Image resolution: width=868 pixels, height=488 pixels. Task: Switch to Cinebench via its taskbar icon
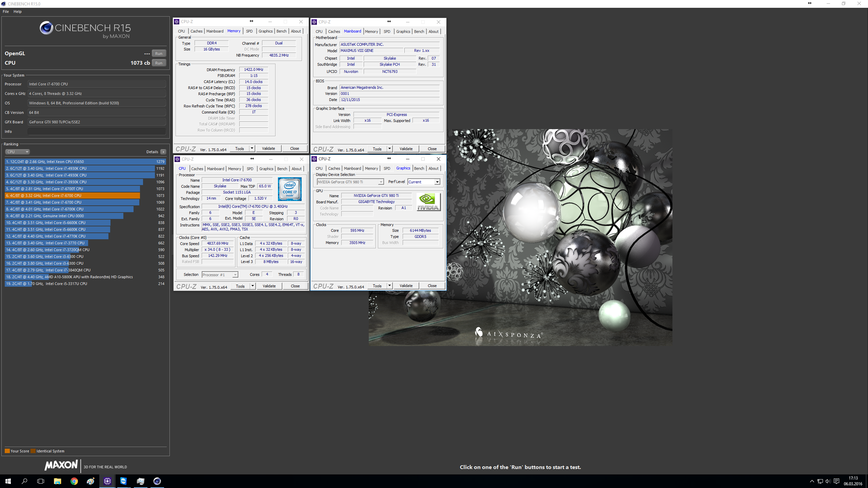(x=157, y=481)
